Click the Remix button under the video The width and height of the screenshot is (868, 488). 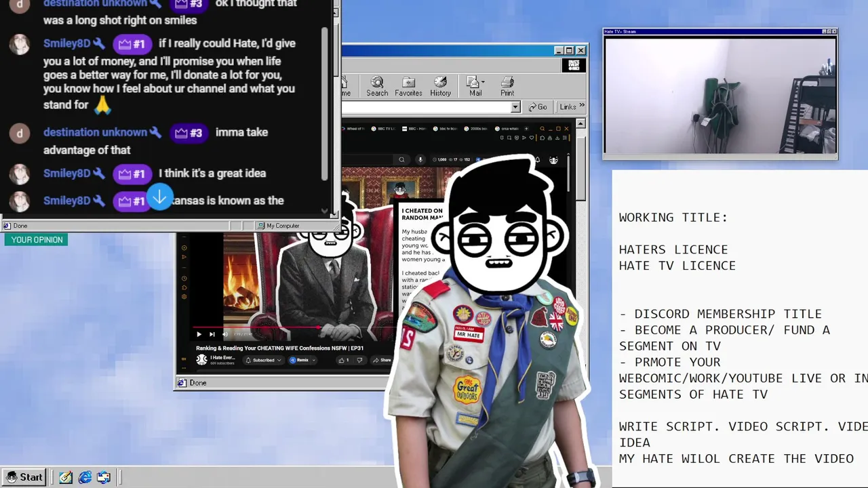click(299, 361)
